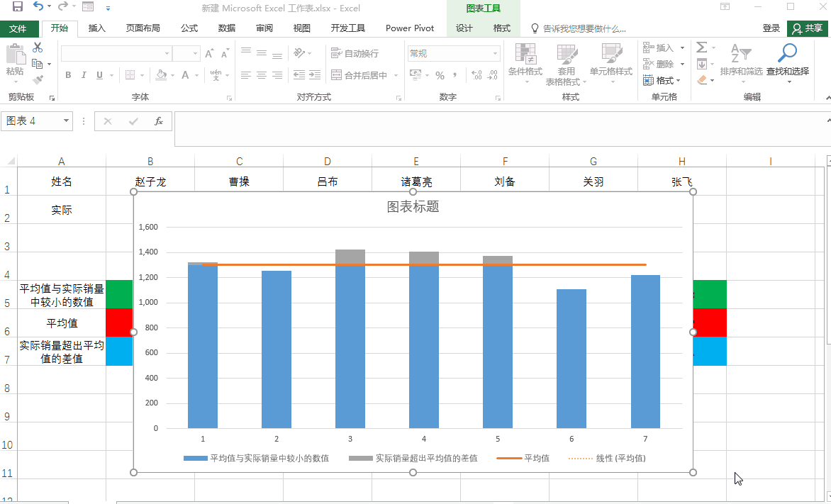Select middle vertical alignment icon
The height and width of the screenshot is (504, 831).
pos(261,53)
